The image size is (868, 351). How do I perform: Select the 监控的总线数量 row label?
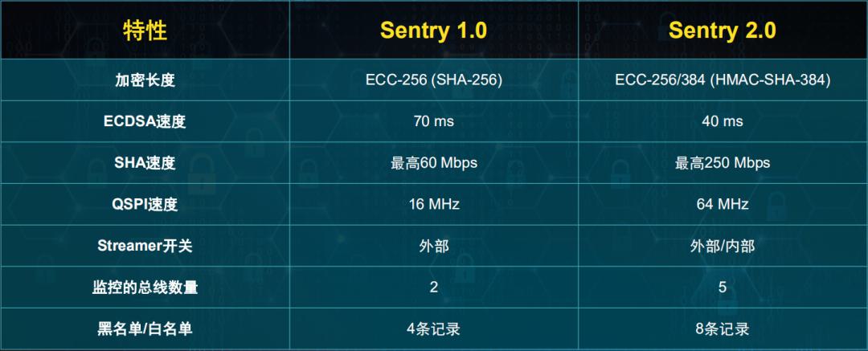(145, 288)
